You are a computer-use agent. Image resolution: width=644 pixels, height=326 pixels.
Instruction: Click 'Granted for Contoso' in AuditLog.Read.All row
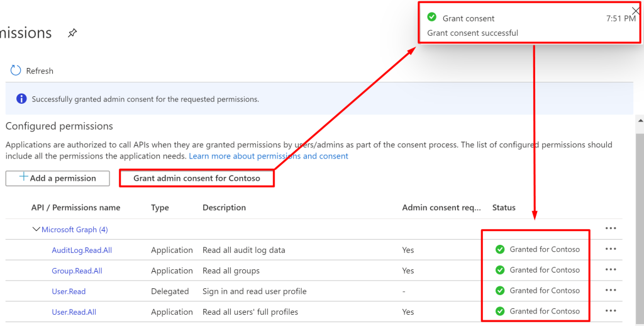tap(545, 249)
